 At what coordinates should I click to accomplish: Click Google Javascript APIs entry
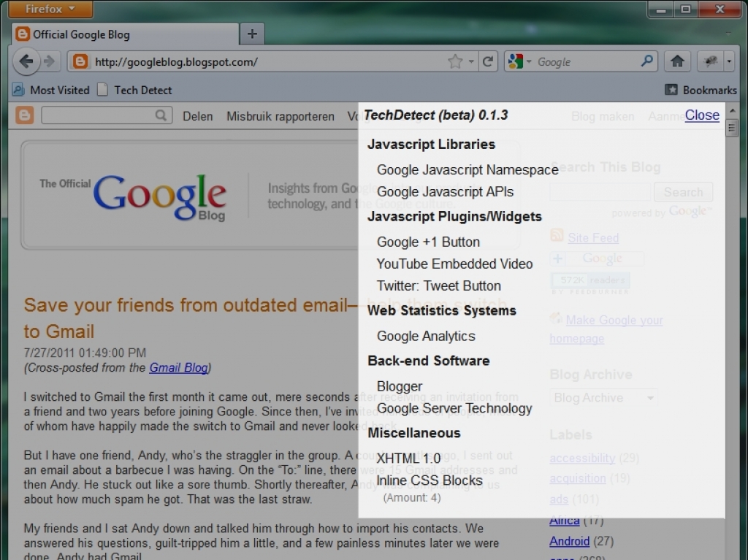[445, 192]
